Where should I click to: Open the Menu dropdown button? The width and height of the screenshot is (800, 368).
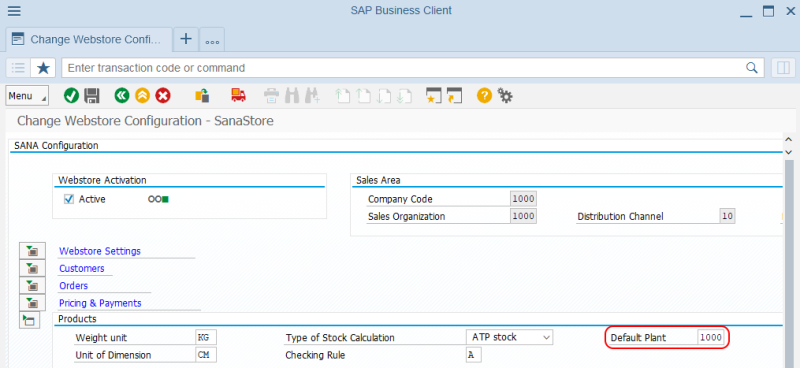(27, 96)
